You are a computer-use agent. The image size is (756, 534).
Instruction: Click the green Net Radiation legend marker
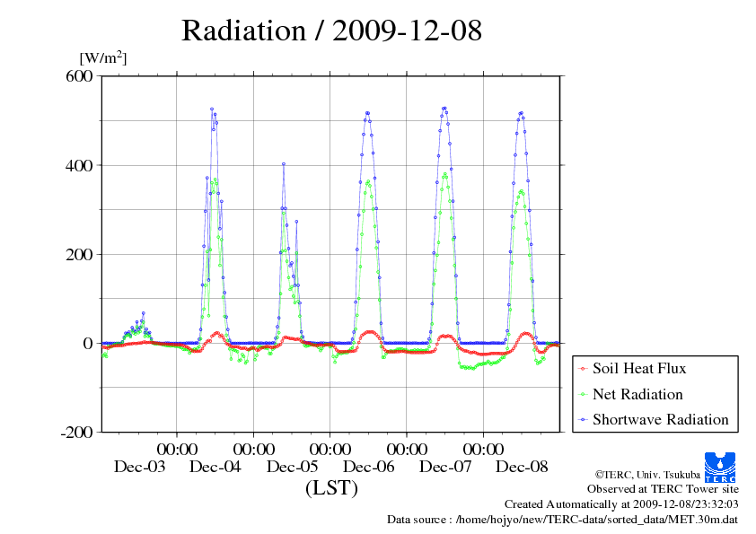click(x=583, y=395)
